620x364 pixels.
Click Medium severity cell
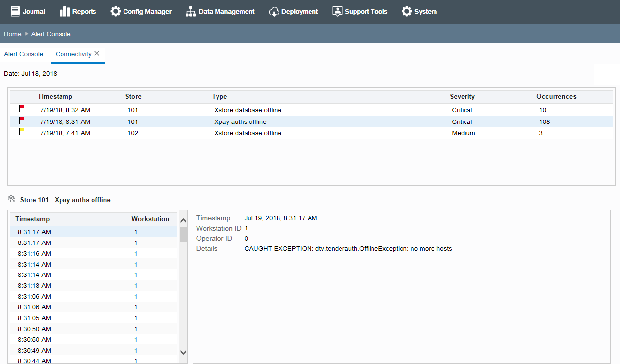tap(464, 133)
